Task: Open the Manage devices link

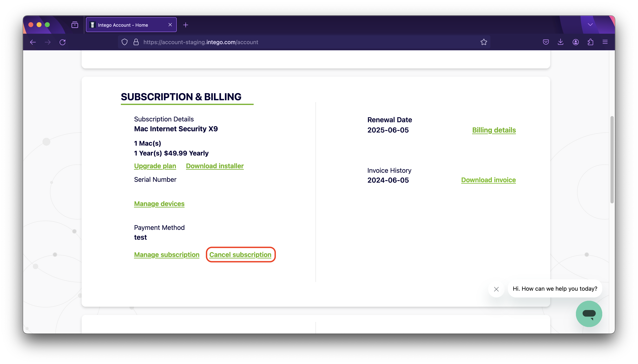Action: click(x=159, y=204)
